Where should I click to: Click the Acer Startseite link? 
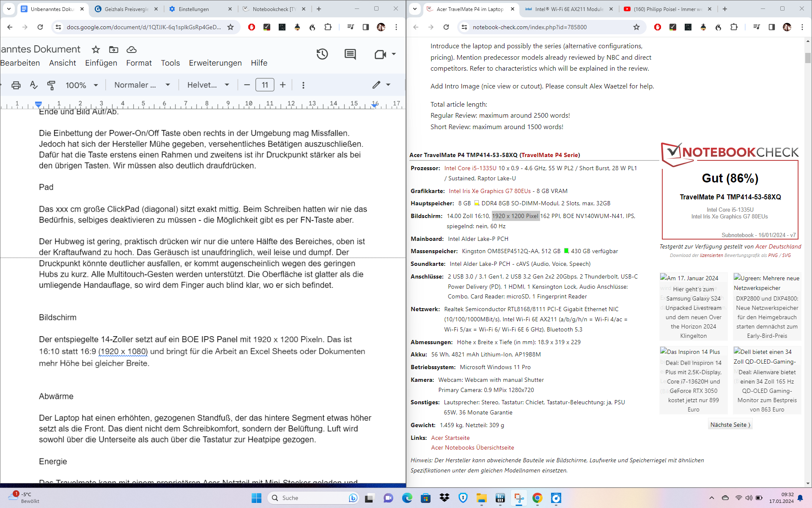(x=450, y=438)
